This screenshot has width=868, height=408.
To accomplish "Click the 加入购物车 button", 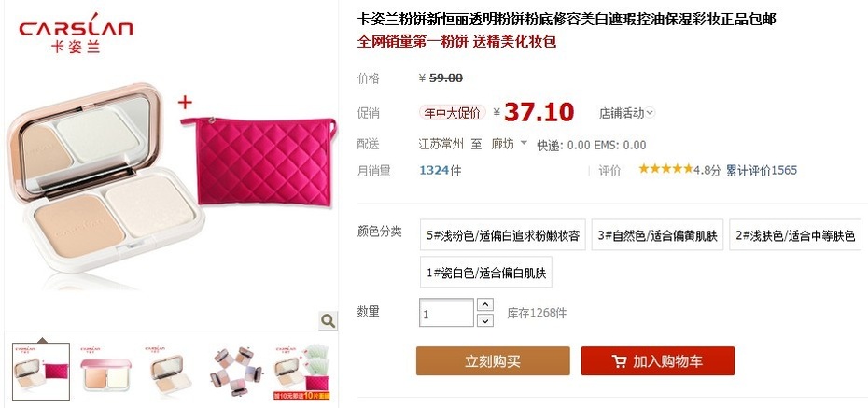I will point(658,361).
